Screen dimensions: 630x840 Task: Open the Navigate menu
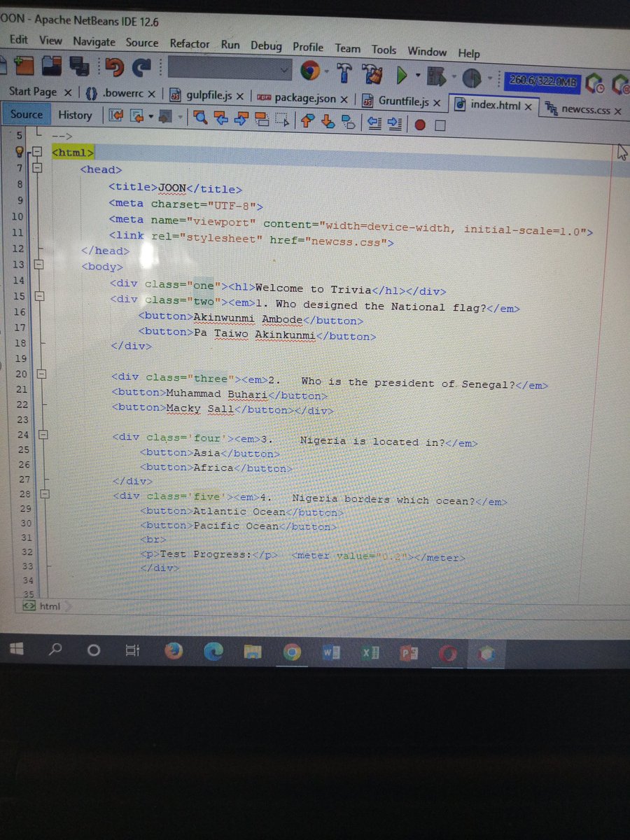pyautogui.click(x=94, y=42)
